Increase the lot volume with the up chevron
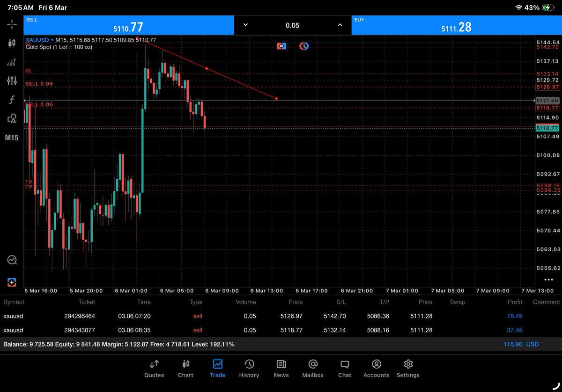Image resolution: width=562 pixels, height=392 pixels. (340, 25)
